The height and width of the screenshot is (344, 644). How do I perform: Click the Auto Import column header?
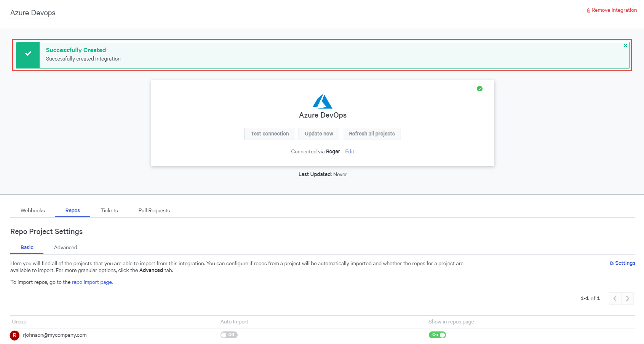click(234, 322)
